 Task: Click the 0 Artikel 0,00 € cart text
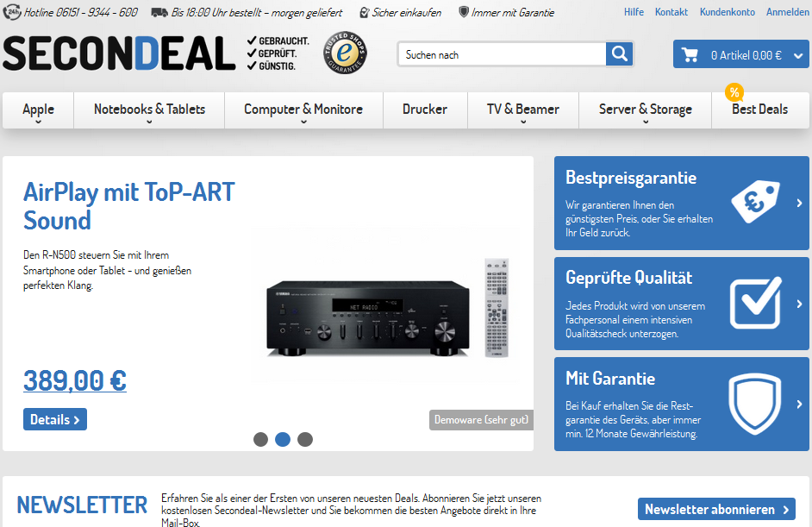(x=746, y=55)
